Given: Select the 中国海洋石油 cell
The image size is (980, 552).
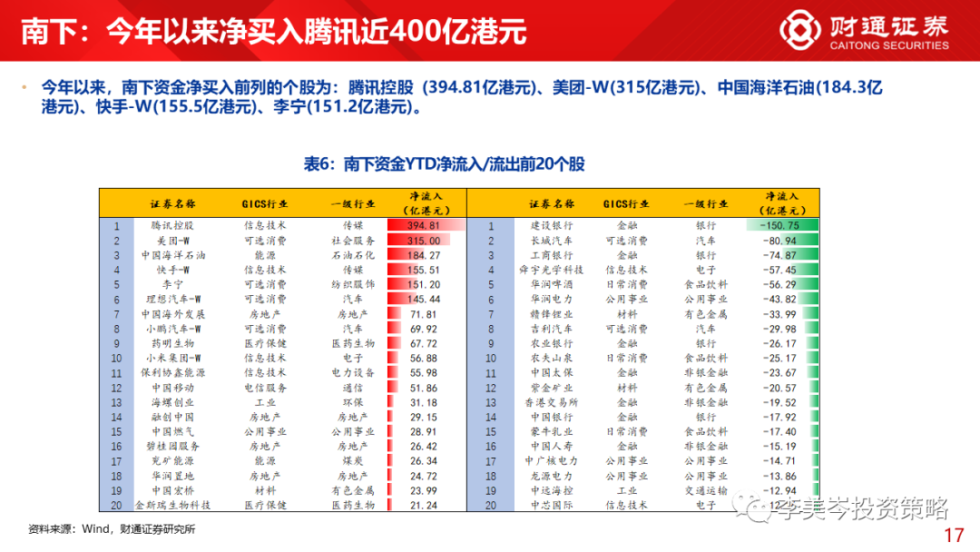Looking at the screenshot, I should pos(172,255).
